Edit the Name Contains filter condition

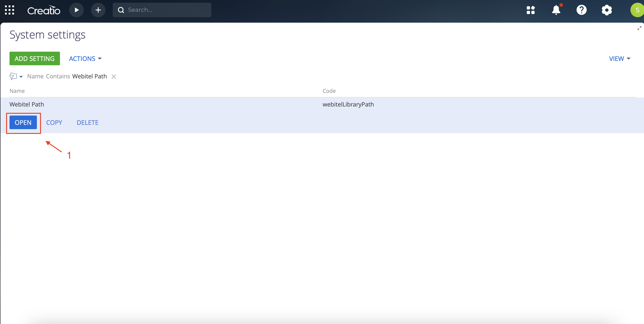pos(67,76)
